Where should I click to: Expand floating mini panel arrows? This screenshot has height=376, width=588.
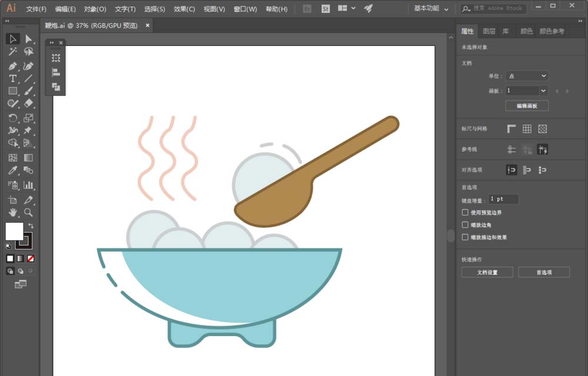pyautogui.click(x=52, y=43)
